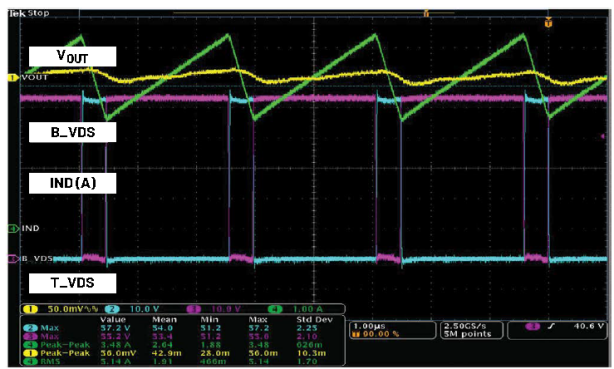Select the channel 4 badge showing 1.00 A
This screenshot has width=614, height=369.
point(296,309)
